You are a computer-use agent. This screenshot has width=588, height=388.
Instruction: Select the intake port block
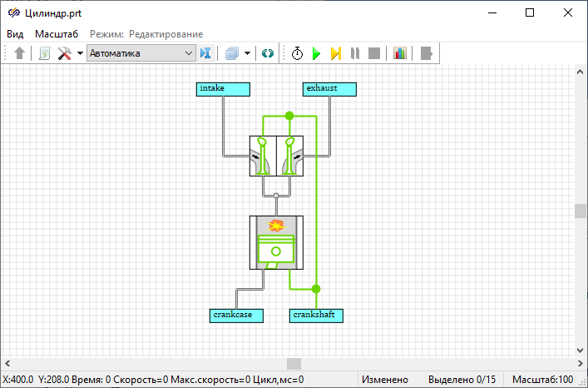(223, 88)
